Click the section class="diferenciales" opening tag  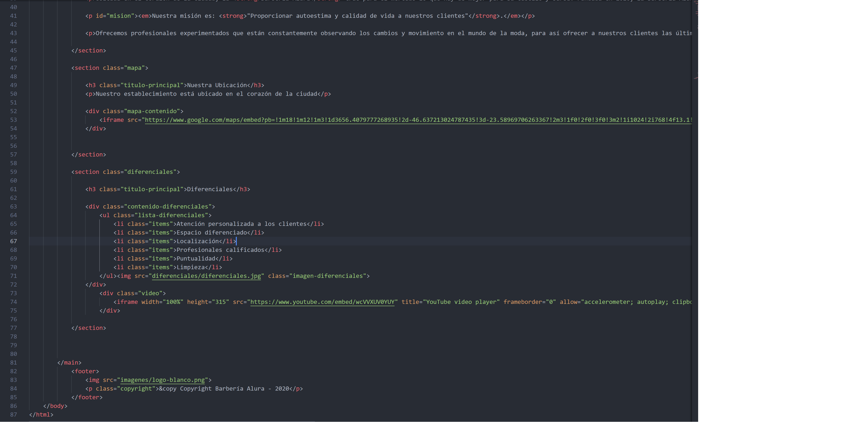click(x=126, y=172)
